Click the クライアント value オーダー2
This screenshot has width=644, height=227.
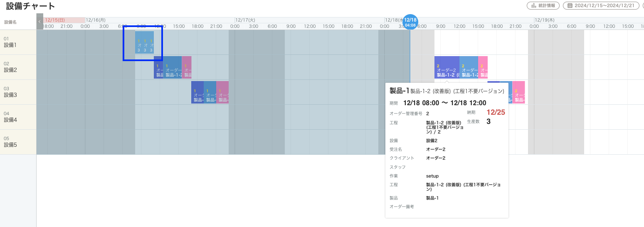[x=436, y=158]
